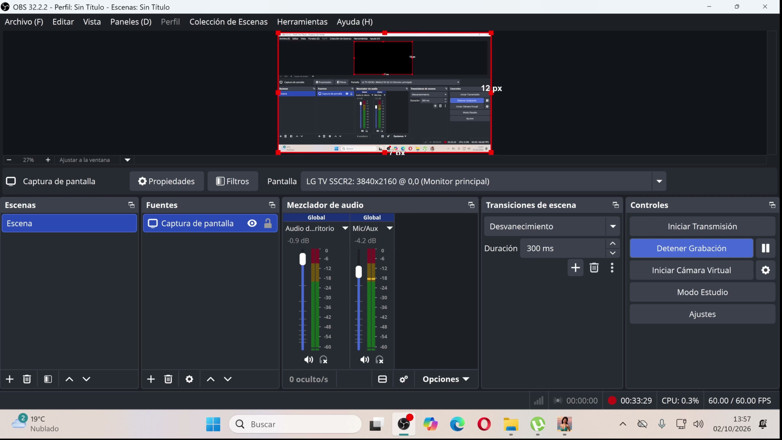Zoom in the preview with plus icon
The height and width of the screenshot is (440, 782).
point(48,160)
